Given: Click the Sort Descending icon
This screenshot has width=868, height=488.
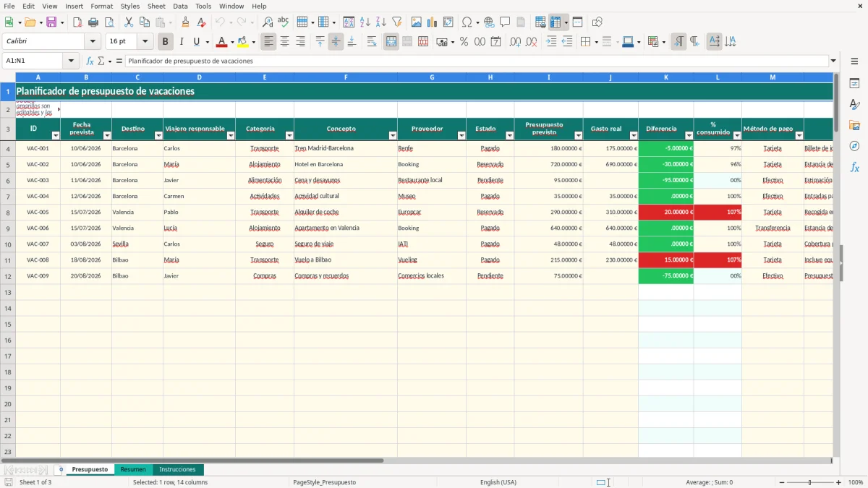Looking at the screenshot, I should click(x=381, y=22).
